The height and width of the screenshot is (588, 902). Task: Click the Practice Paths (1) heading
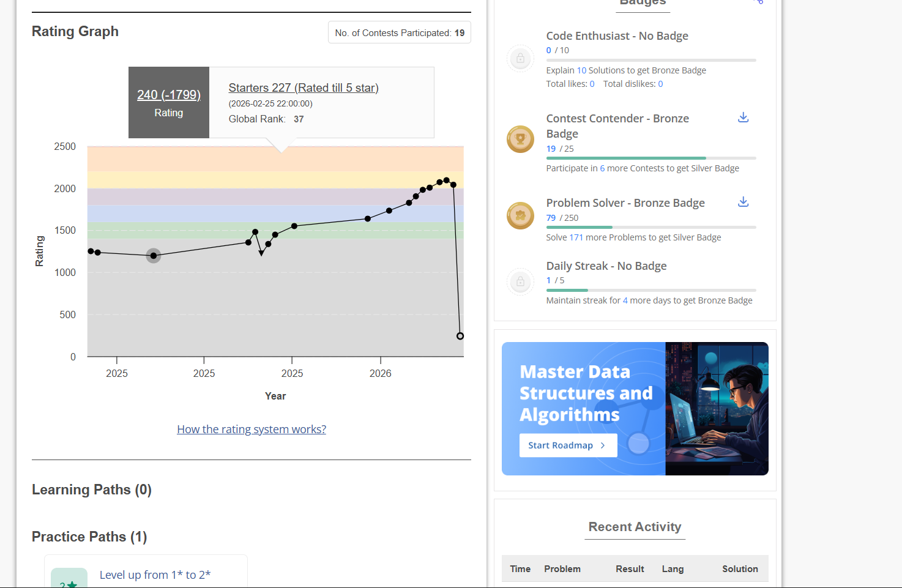pos(89,537)
